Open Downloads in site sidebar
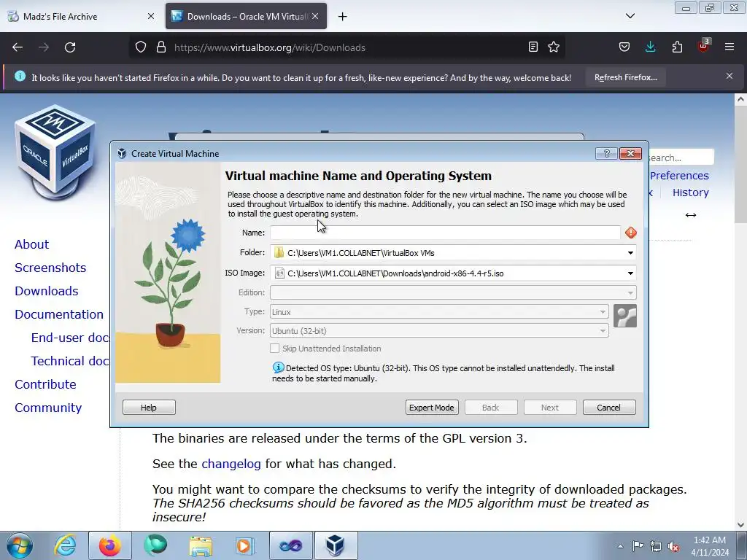This screenshot has width=747, height=560. click(47, 291)
